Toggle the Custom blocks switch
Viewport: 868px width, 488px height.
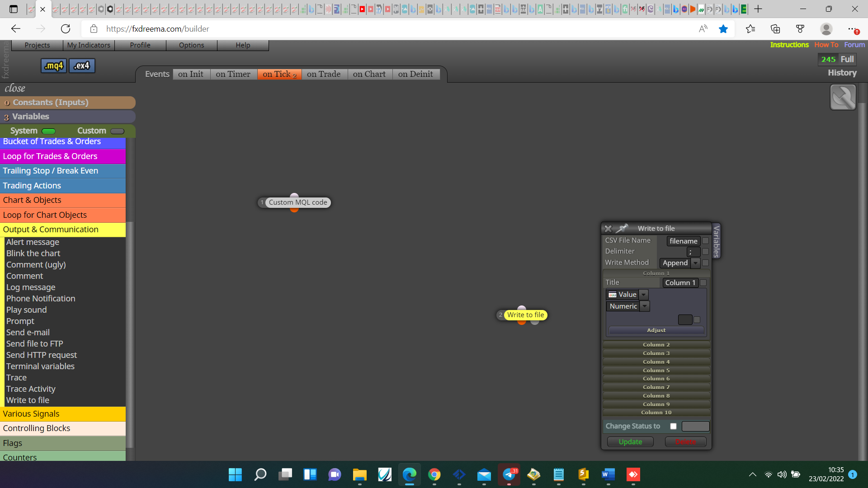pyautogui.click(x=117, y=131)
